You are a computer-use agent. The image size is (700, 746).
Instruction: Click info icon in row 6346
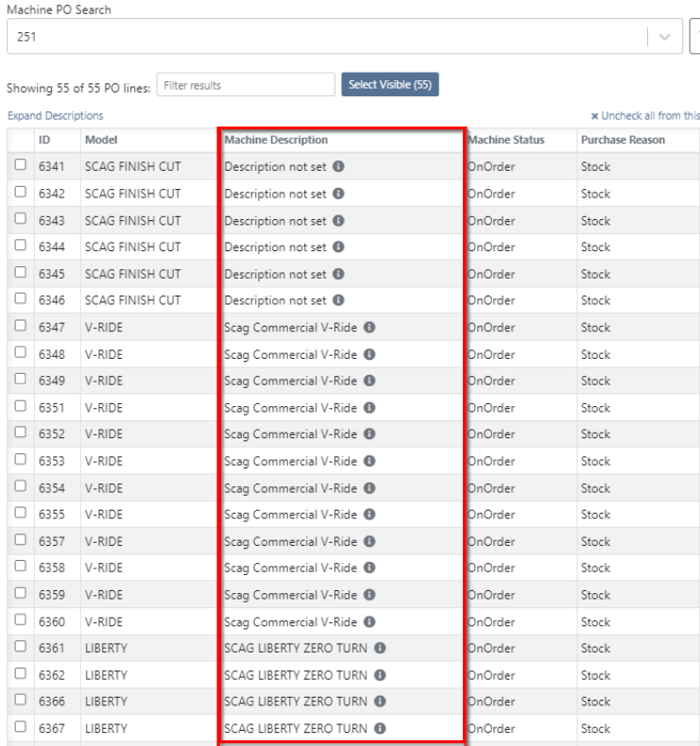[338, 300]
